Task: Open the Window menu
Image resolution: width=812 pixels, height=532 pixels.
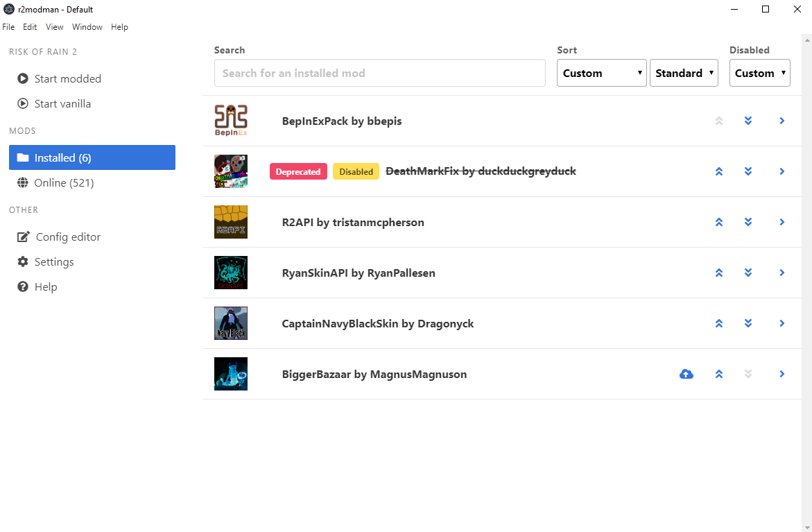Action: (87, 27)
